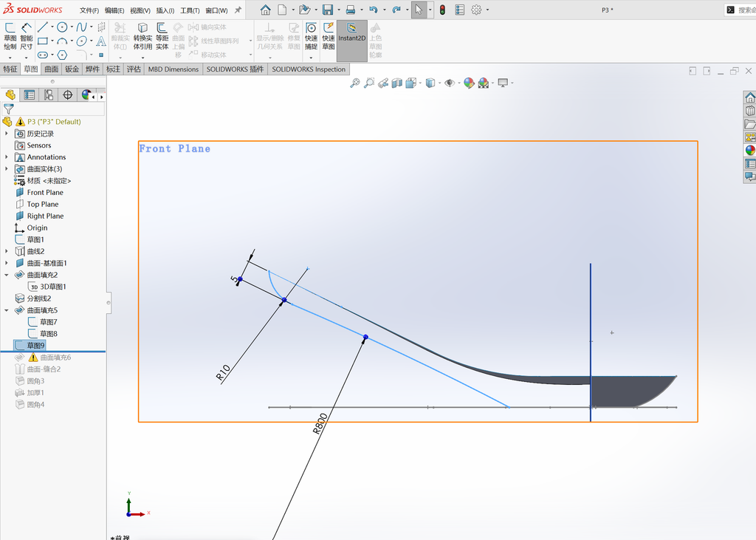Open the 视图(V) menu

point(140,10)
